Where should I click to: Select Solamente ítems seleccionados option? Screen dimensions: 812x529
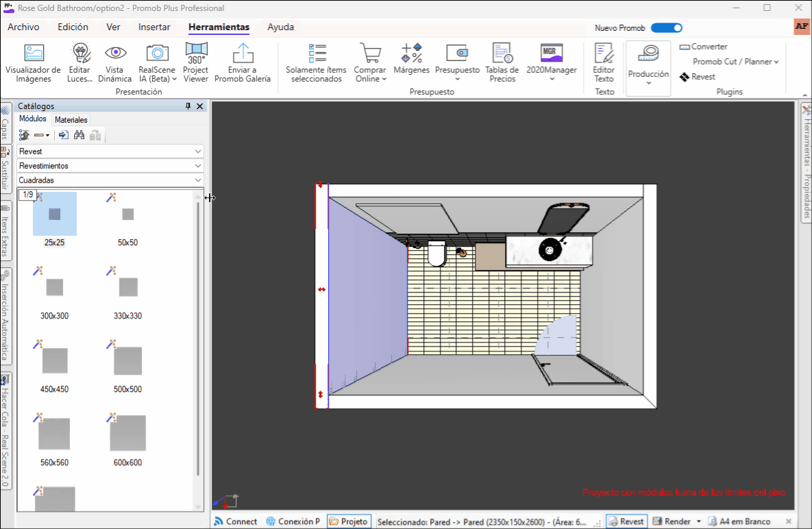(x=316, y=62)
